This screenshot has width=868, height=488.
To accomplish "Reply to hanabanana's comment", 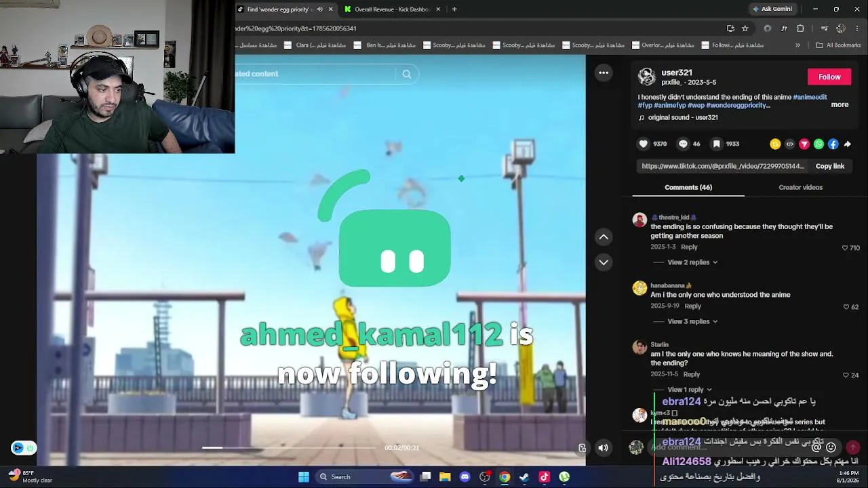I will [692, 306].
